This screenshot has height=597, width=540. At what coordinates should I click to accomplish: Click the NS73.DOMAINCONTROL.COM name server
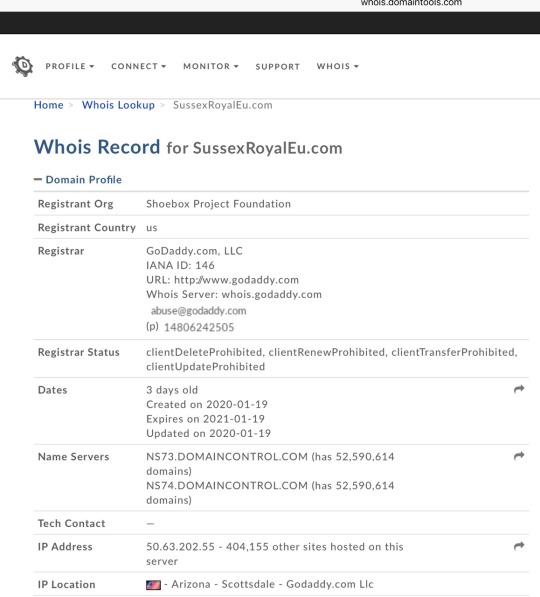tap(227, 457)
